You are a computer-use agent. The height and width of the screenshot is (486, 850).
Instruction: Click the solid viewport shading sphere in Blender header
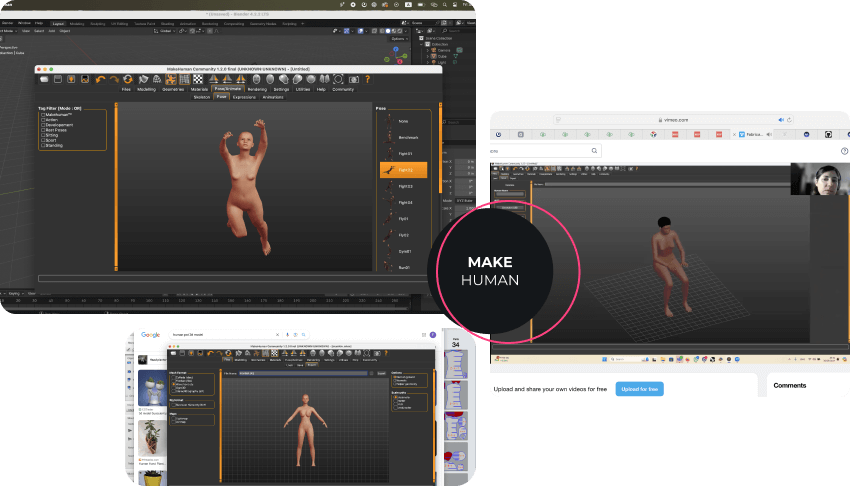point(388,31)
